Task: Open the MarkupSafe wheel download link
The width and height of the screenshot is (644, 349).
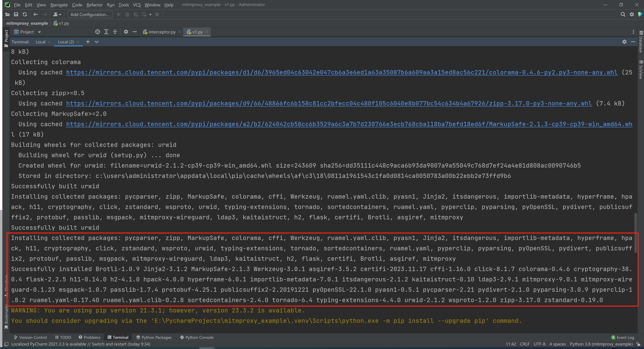Action: click(x=349, y=124)
